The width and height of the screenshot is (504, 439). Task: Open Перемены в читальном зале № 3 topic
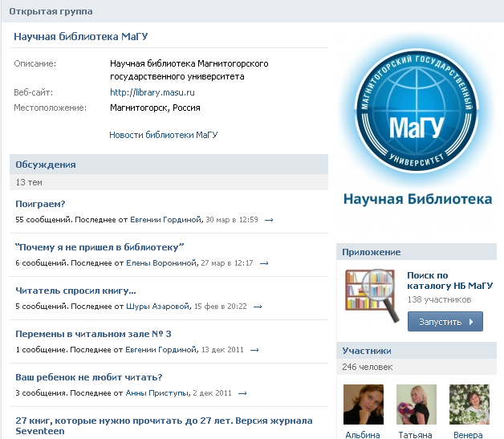93,334
